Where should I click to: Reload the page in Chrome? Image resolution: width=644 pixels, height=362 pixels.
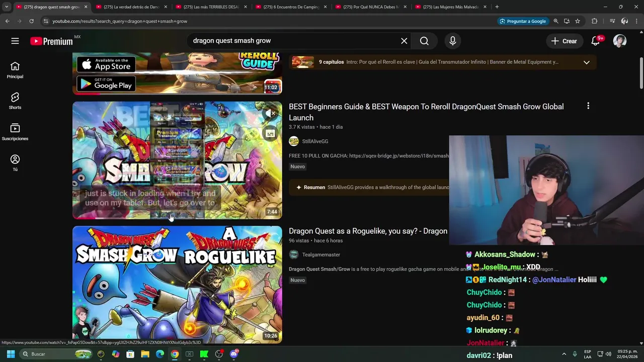[31, 21]
